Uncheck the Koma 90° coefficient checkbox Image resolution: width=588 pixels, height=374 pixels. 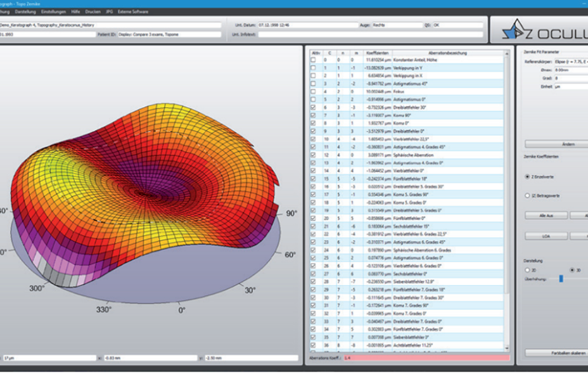313,115
